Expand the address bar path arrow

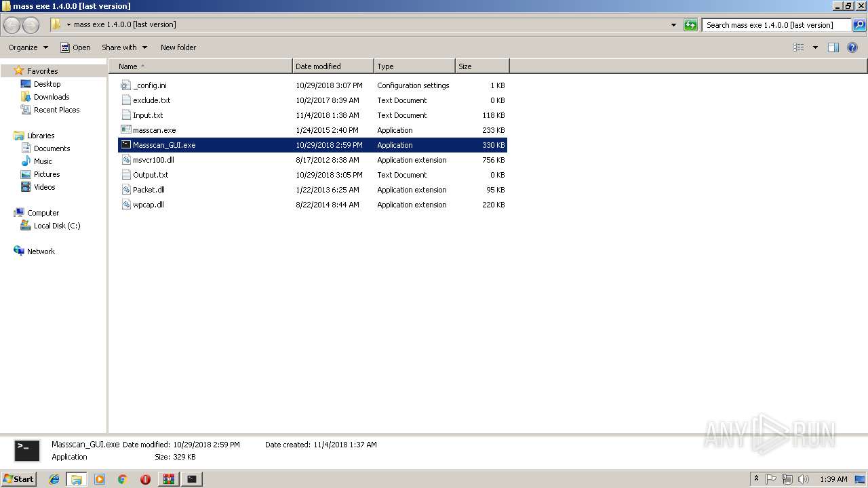68,25
